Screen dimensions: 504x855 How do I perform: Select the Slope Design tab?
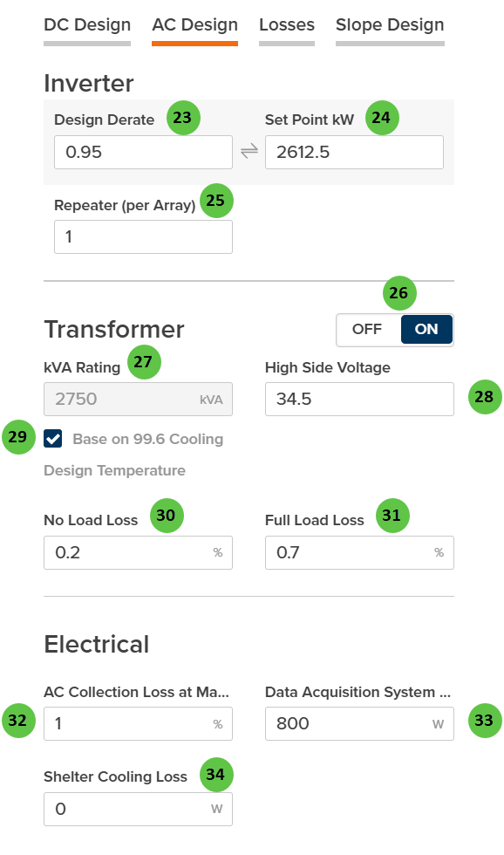pyautogui.click(x=389, y=25)
